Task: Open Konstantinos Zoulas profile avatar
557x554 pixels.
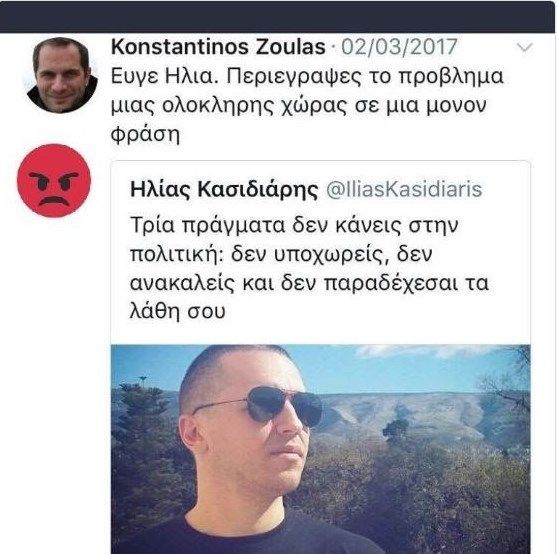Action: pos(61,76)
